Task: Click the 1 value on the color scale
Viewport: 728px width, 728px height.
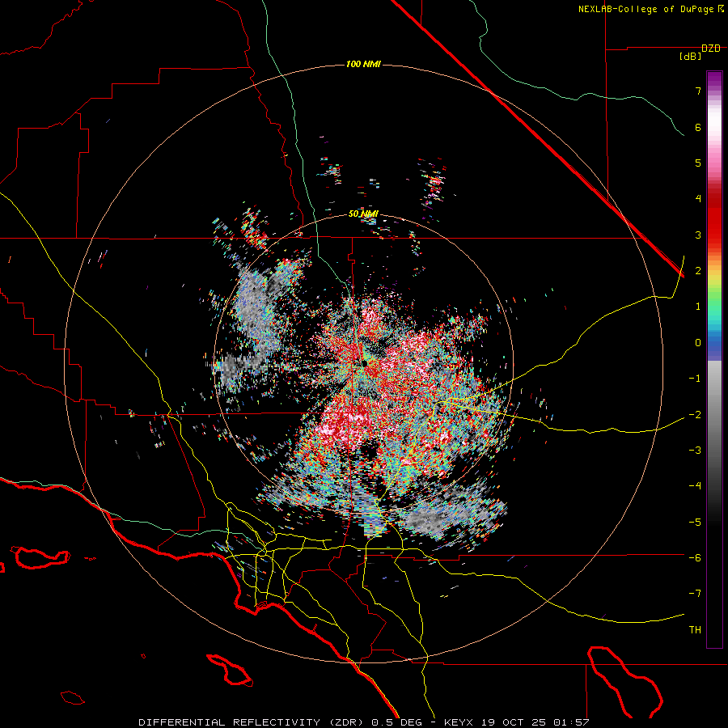Action: [698, 307]
